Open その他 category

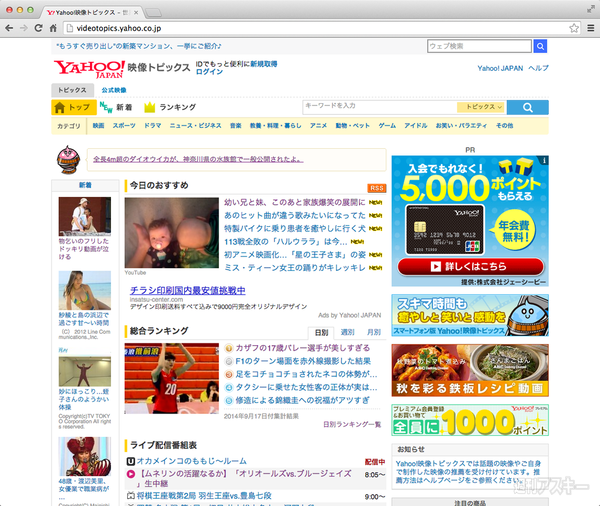coord(504,126)
